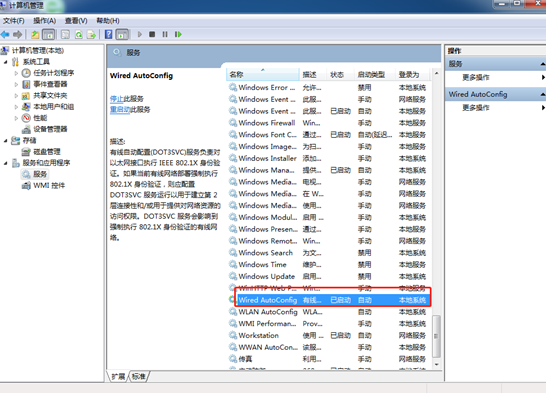Click the Forward arrow toolbar icon

[x=17, y=34]
